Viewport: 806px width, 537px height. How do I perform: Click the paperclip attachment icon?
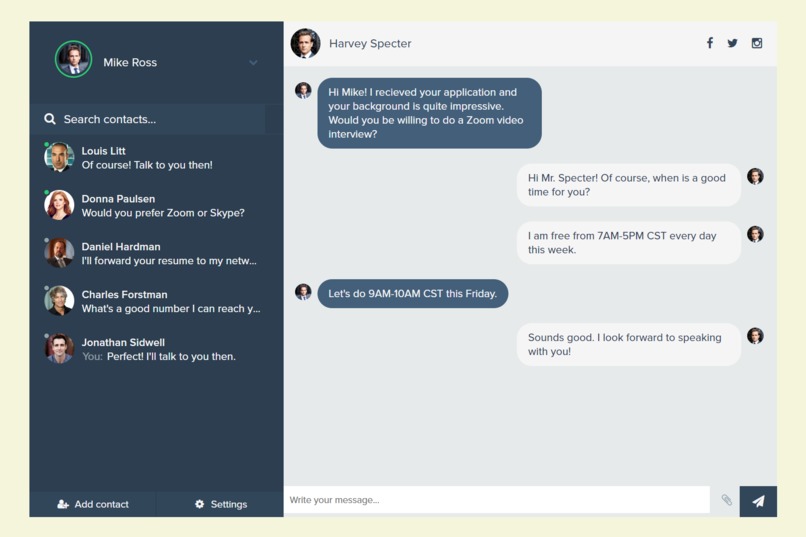tap(726, 499)
